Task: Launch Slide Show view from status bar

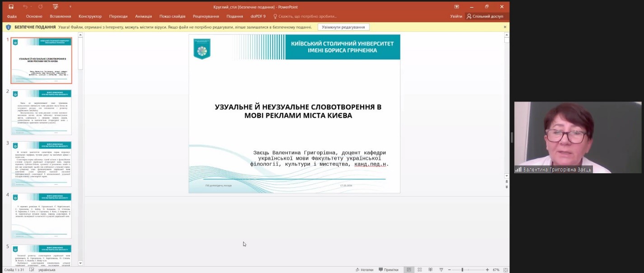Action: [x=442, y=269]
